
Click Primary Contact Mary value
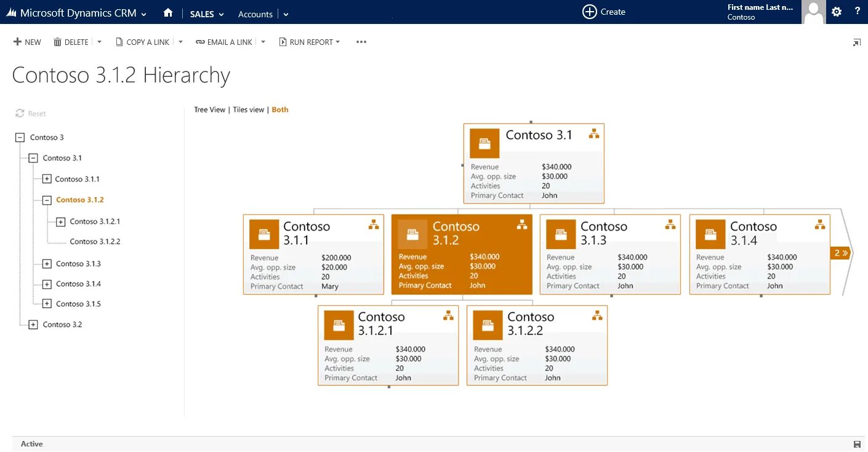330,287
